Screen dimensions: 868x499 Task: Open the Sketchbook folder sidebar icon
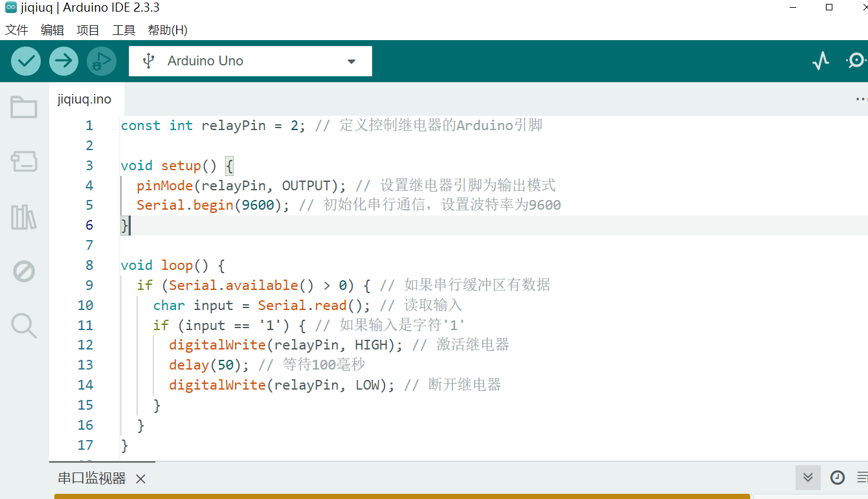[x=24, y=107]
